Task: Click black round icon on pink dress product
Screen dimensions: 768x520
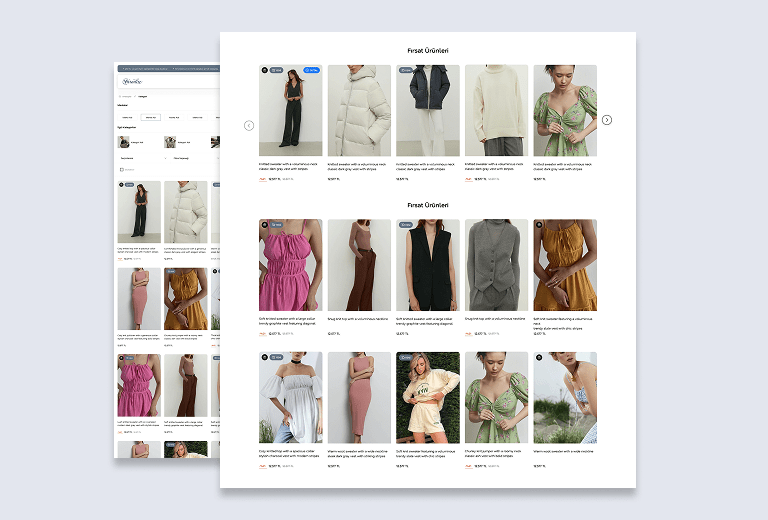Action: (x=264, y=225)
